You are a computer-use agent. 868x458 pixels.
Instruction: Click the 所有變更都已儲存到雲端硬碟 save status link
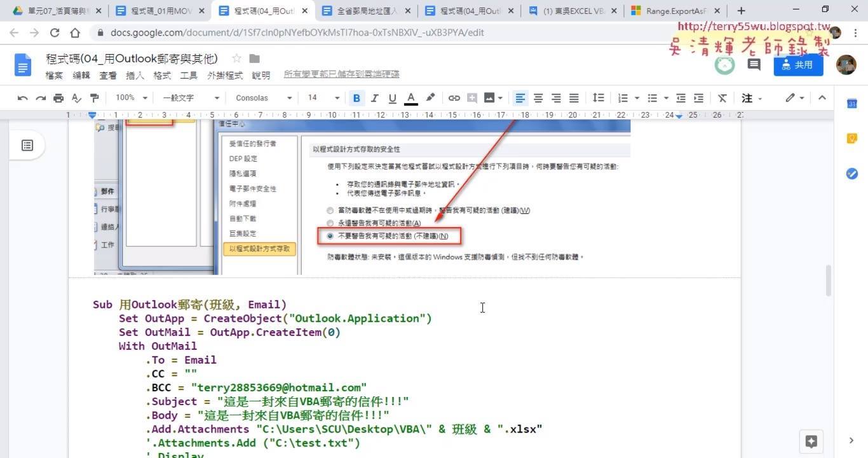[342, 74]
